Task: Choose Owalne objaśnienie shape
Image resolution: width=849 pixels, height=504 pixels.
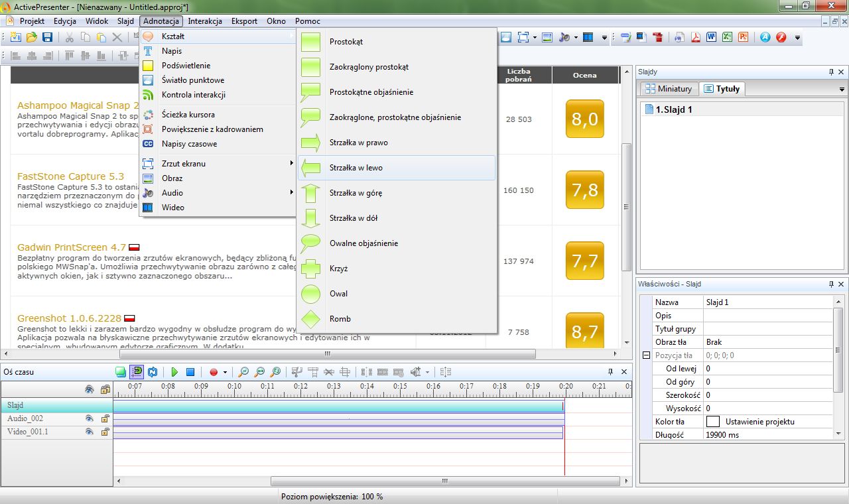Action: pyautogui.click(x=397, y=243)
